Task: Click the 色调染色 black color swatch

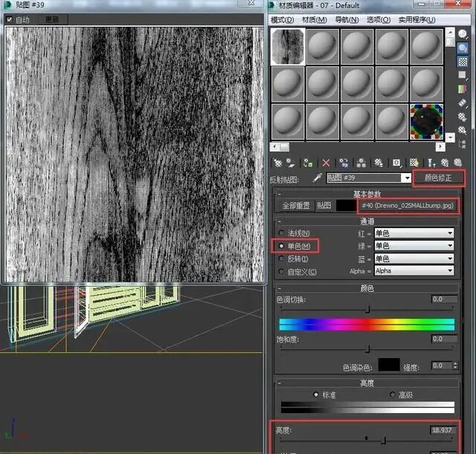Action: [x=389, y=364]
